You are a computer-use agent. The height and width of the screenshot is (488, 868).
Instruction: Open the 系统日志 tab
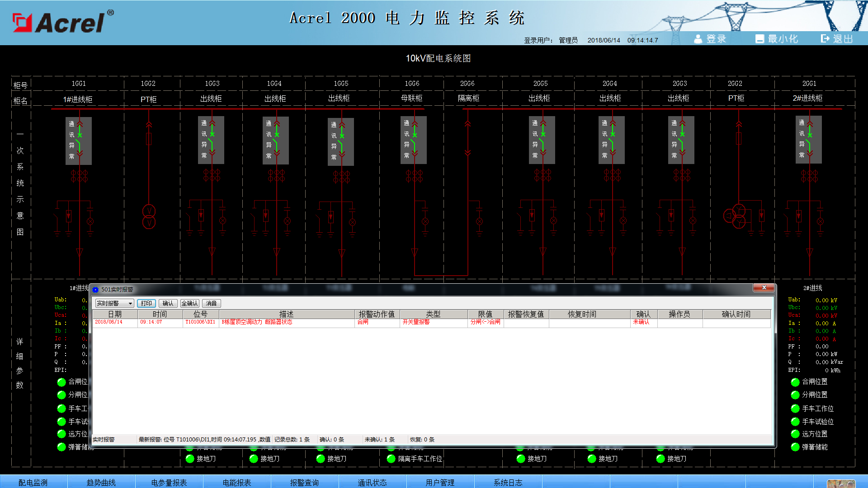tap(508, 482)
